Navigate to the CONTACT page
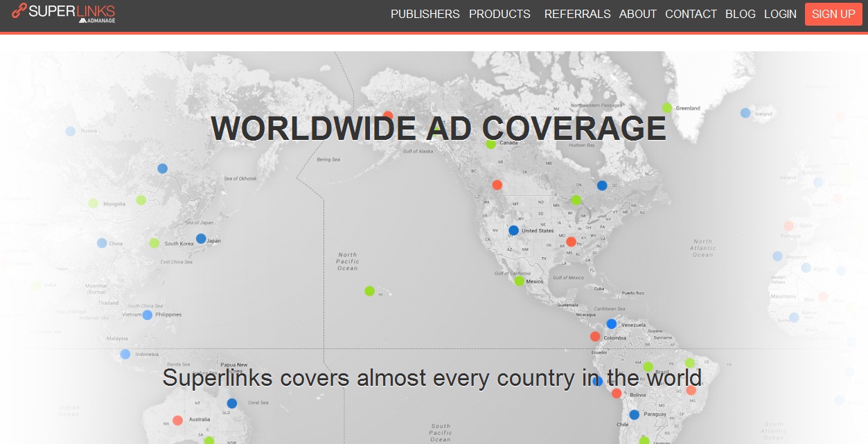This screenshot has width=868, height=444. 691,14
